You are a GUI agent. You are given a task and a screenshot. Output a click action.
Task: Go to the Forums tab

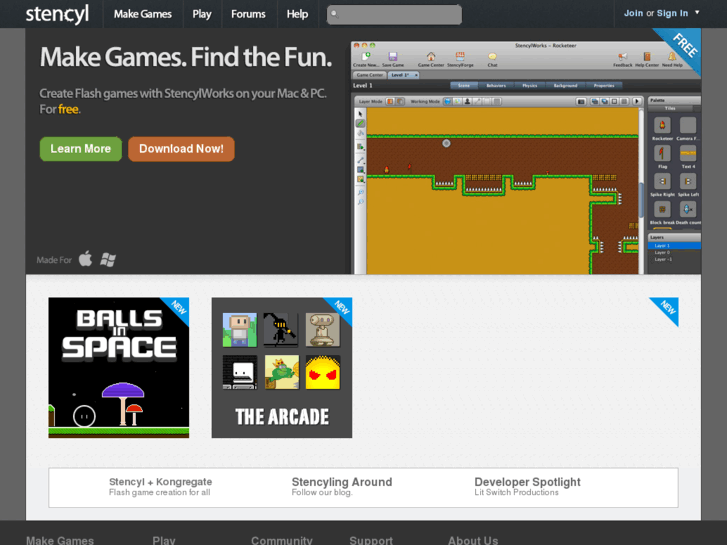248,14
